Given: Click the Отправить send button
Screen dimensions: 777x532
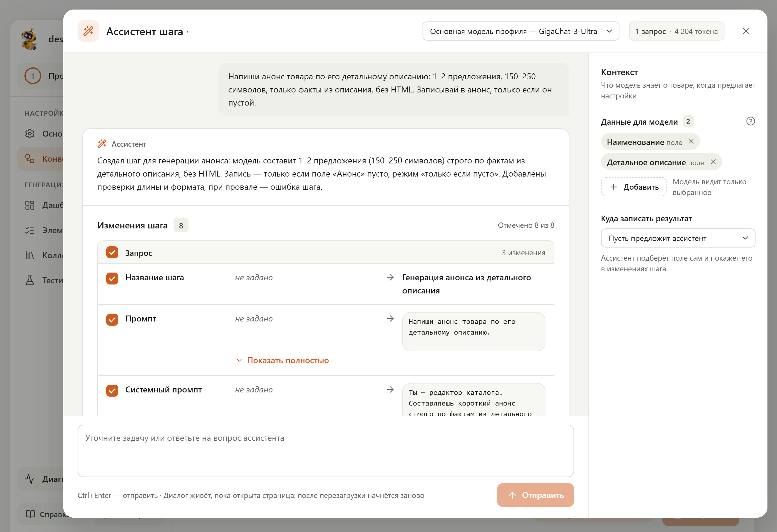Looking at the screenshot, I should point(535,495).
